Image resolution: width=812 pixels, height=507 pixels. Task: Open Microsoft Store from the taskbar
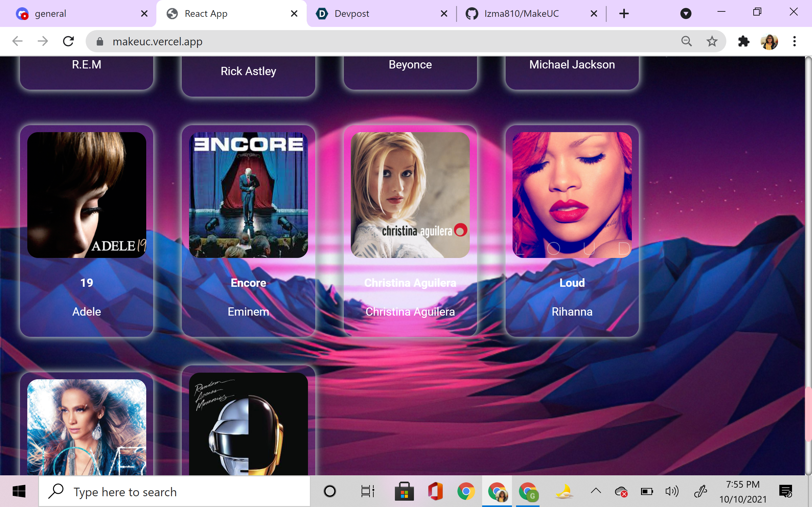coord(404,491)
